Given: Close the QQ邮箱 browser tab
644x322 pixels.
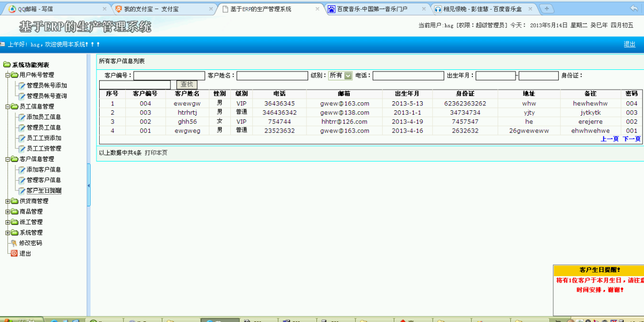Looking at the screenshot, I should (103, 9).
